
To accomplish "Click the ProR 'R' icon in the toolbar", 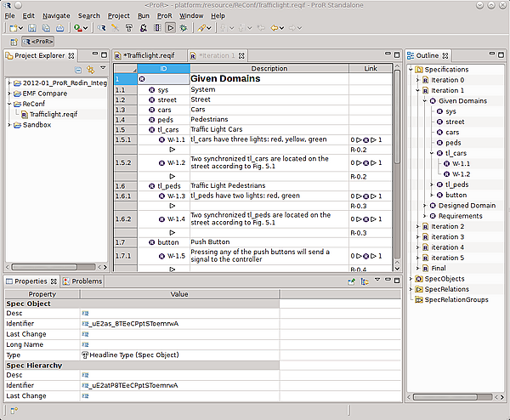I will [101, 28].
